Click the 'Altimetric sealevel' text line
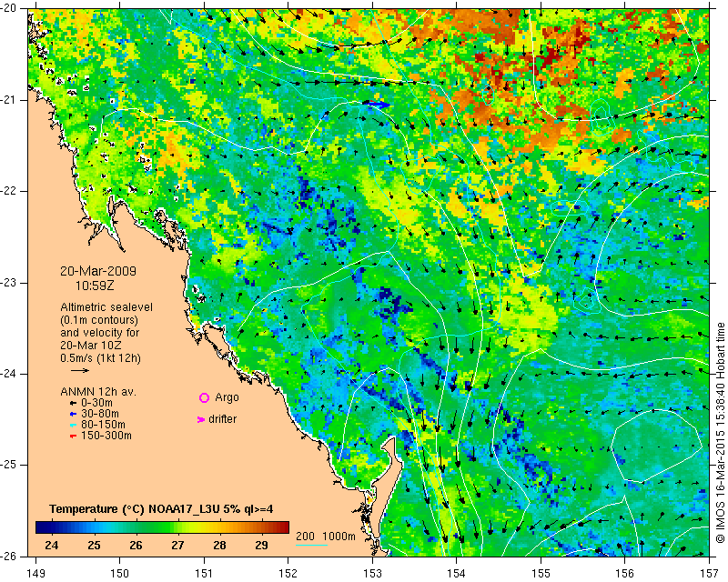The image size is (728, 582). pos(106,307)
